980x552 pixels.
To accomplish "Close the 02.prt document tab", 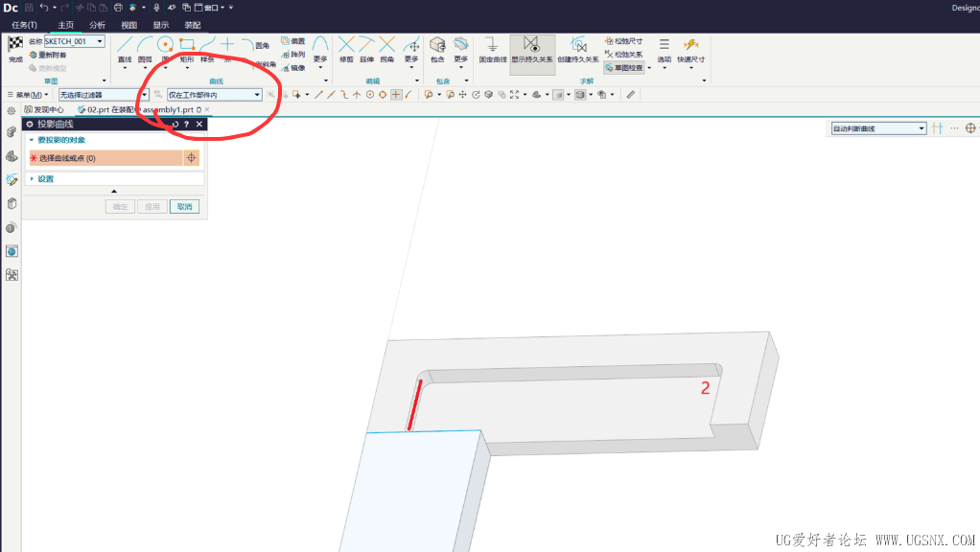I will [x=207, y=110].
